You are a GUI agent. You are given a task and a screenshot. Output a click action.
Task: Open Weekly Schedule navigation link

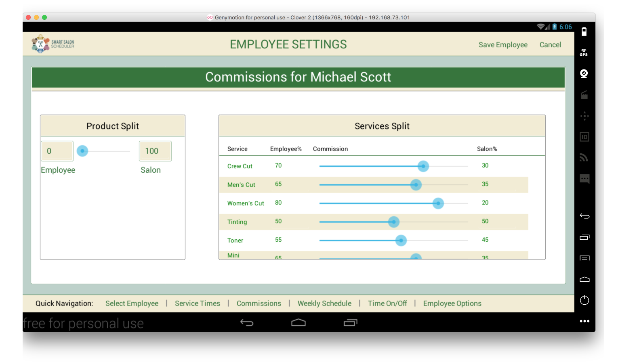click(x=324, y=303)
